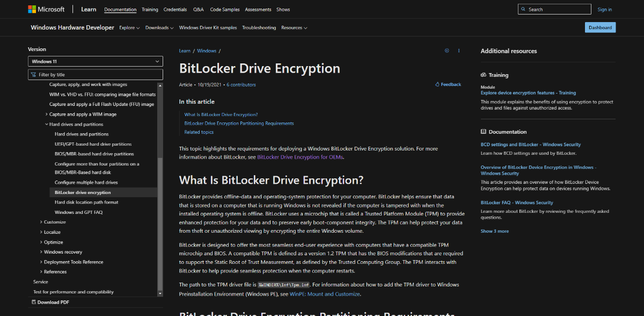Expand Deployment Tools Reference node
This screenshot has height=316, width=644.
pos(41,262)
